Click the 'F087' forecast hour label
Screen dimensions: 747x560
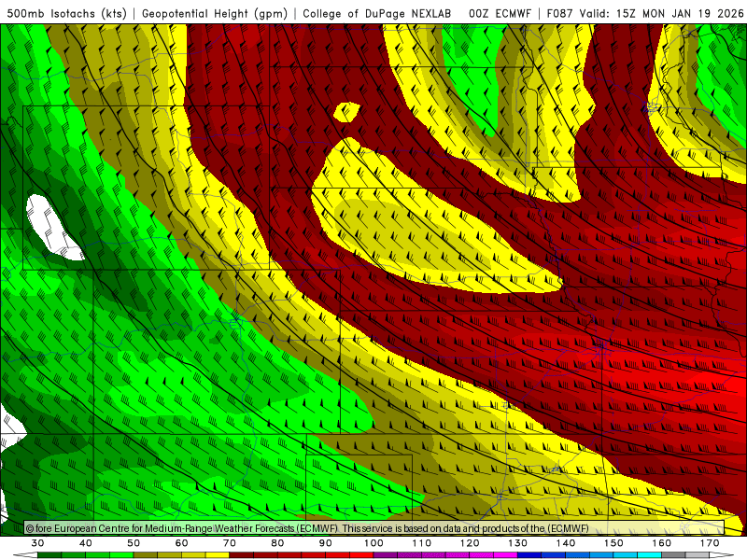click(x=559, y=13)
